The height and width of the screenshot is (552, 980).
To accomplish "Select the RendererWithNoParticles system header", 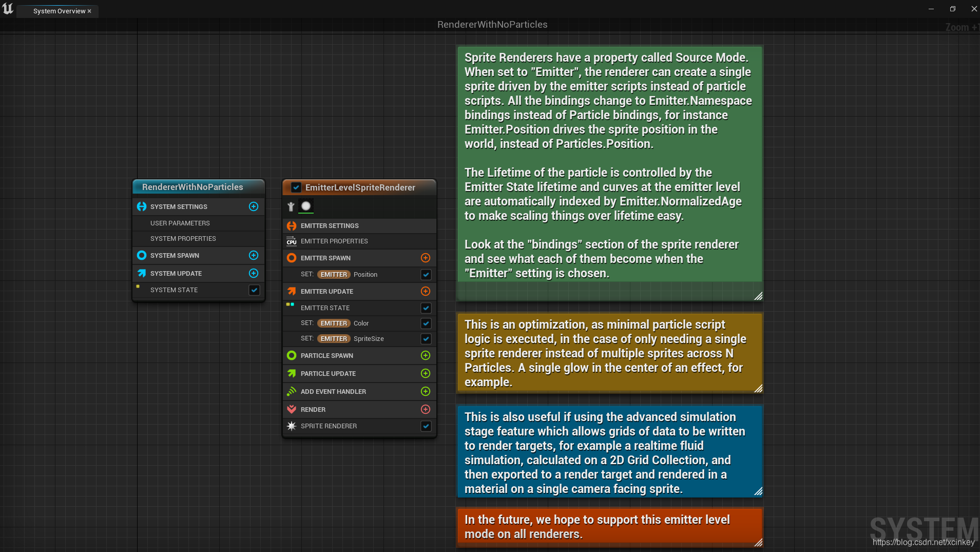I will [199, 187].
